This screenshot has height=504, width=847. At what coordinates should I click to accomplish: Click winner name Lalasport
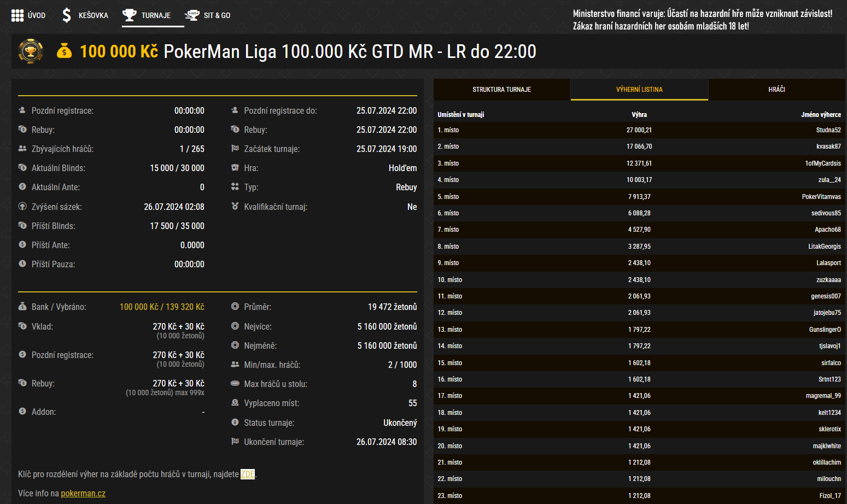829,263
